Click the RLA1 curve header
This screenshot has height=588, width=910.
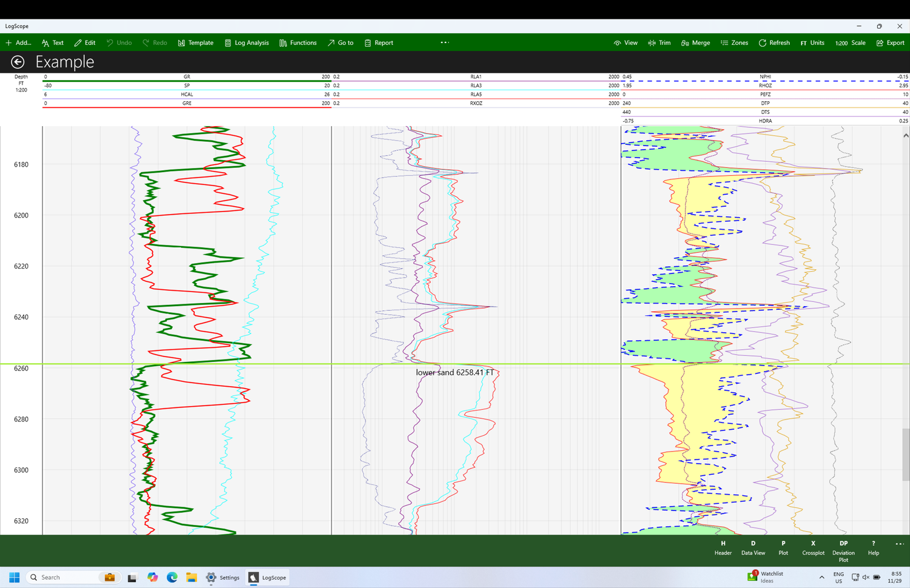[476, 77]
